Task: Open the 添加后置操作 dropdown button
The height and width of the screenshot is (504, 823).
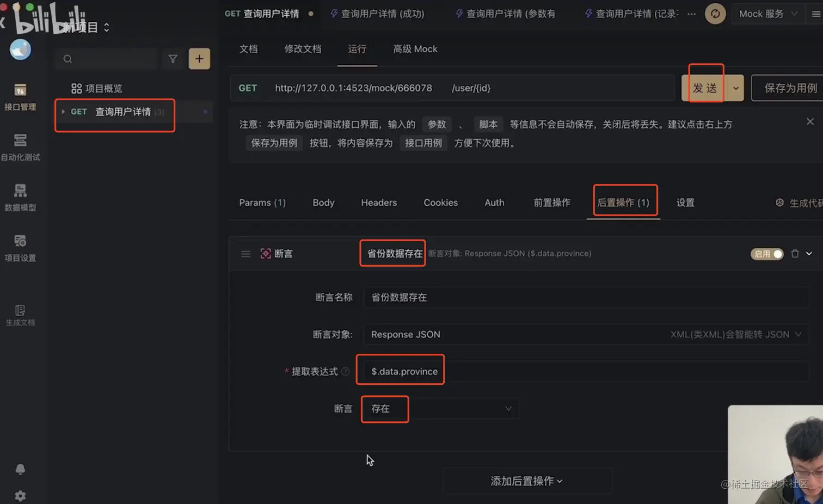Action: pos(527,481)
